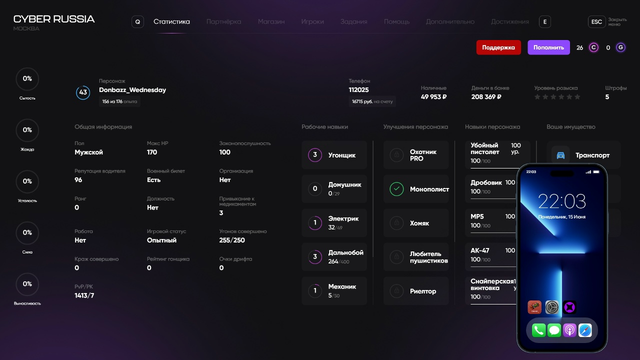Click the car icon on Транспорт

pyautogui.click(x=560, y=155)
